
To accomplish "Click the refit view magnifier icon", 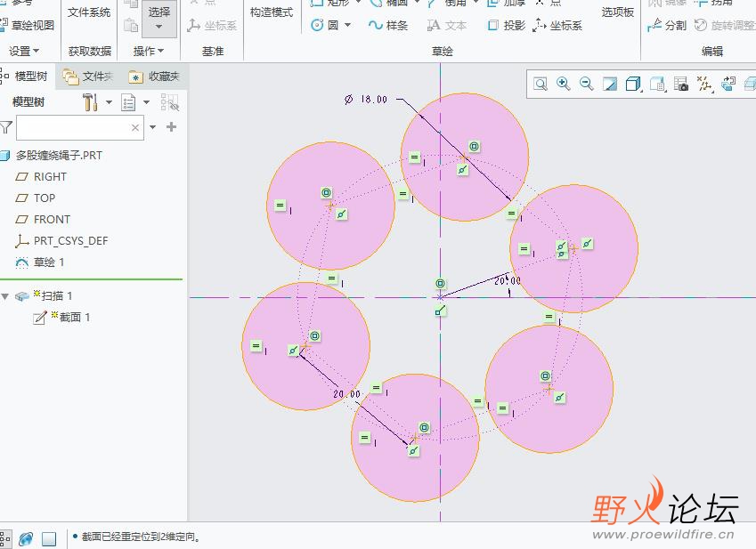I will [x=541, y=85].
